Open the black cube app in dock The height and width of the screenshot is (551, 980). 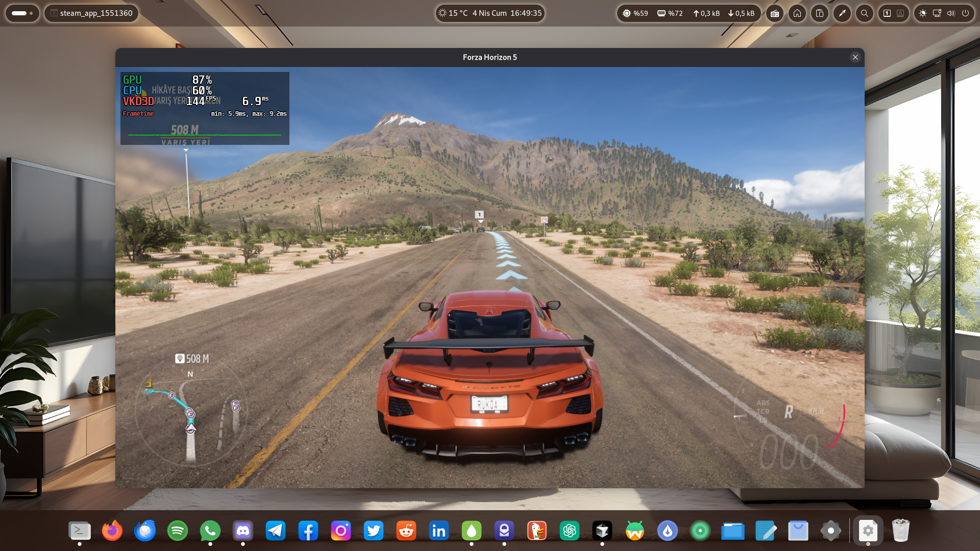pos(602,531)
